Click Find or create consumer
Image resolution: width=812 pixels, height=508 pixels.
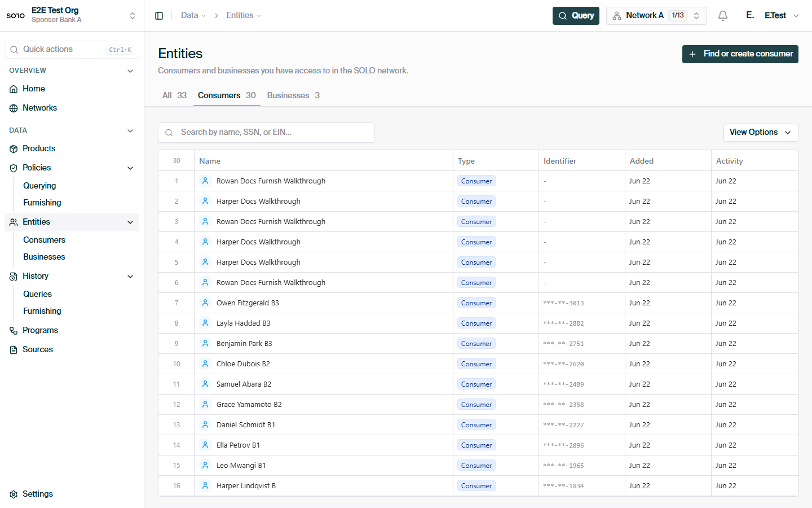740,54
